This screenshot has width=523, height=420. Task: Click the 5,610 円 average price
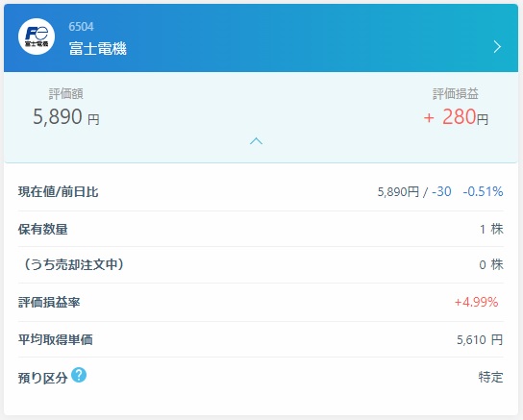pyautogui.click(x=480, y=339)
